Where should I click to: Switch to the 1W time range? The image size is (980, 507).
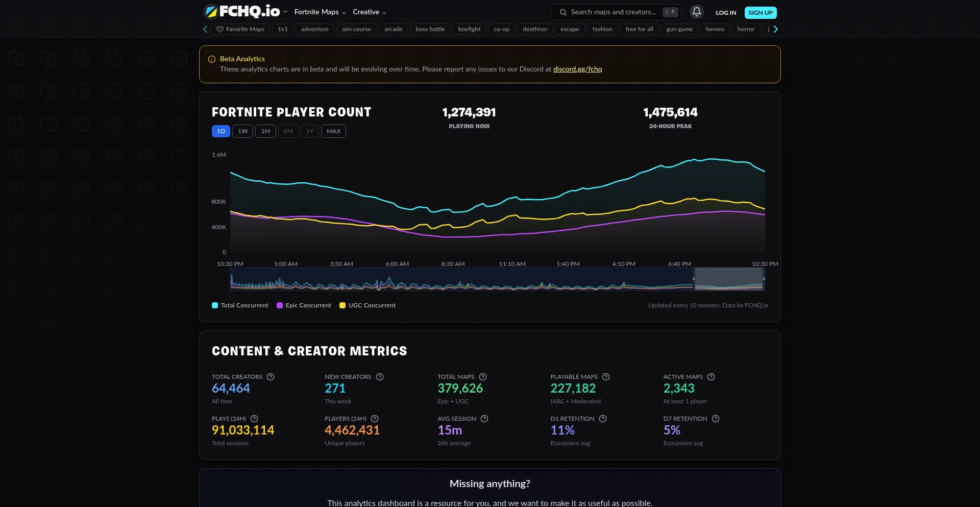tap(242, 131)
